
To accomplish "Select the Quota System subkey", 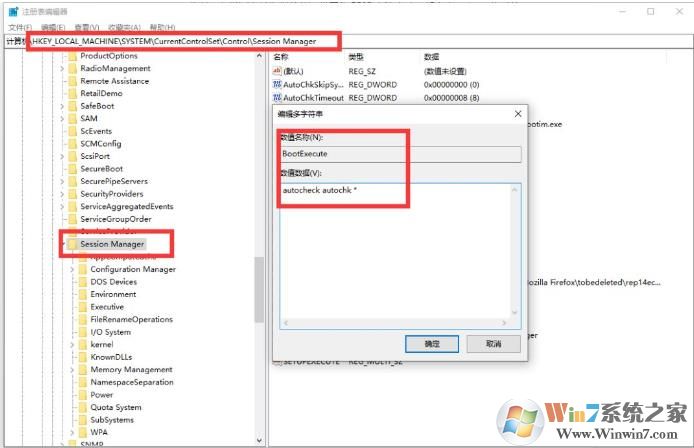I will click(x=116, y=407).
